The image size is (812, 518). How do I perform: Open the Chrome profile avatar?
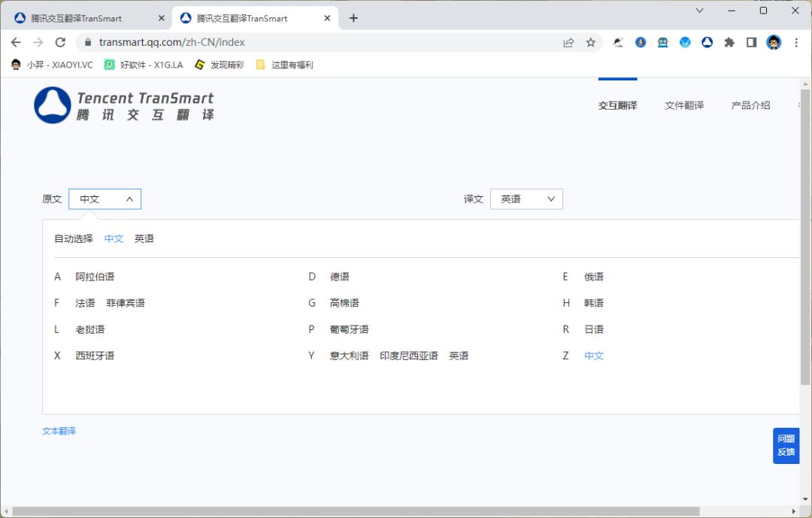pos(774,42)
